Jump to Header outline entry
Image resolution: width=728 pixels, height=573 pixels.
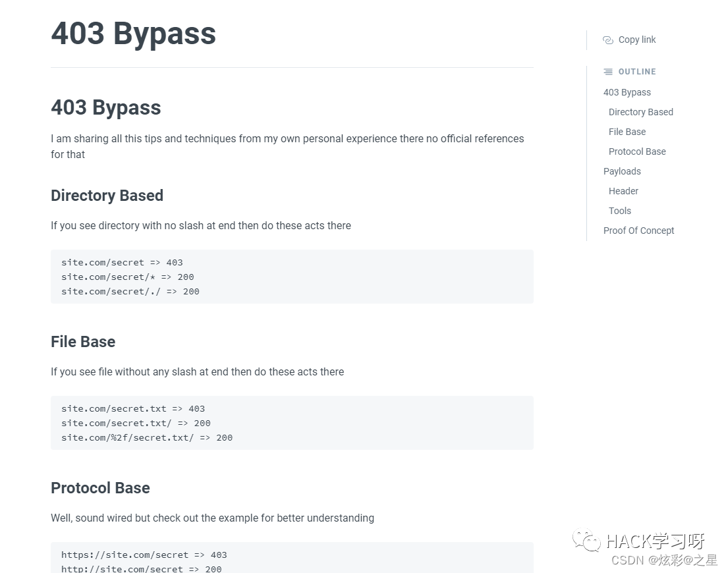click(623, 191)
